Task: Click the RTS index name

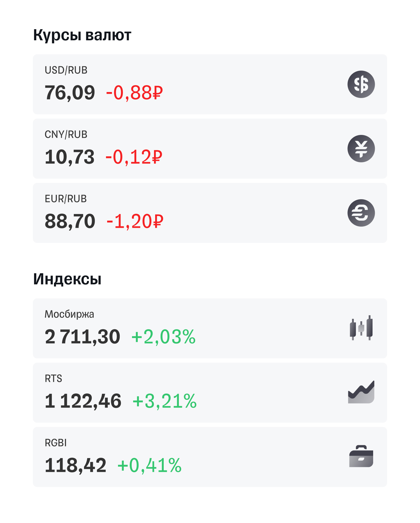Action: pyautogui.click(x=53, y=379)
